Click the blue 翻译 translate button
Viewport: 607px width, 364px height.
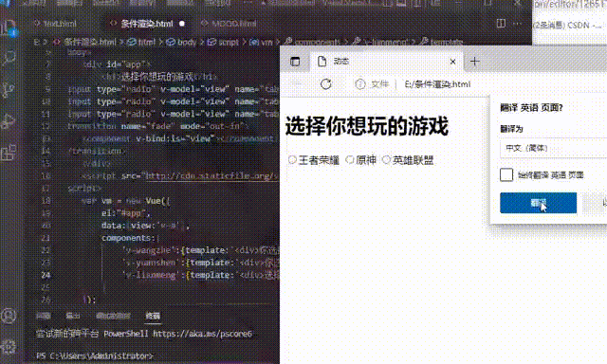click(538, 203)
